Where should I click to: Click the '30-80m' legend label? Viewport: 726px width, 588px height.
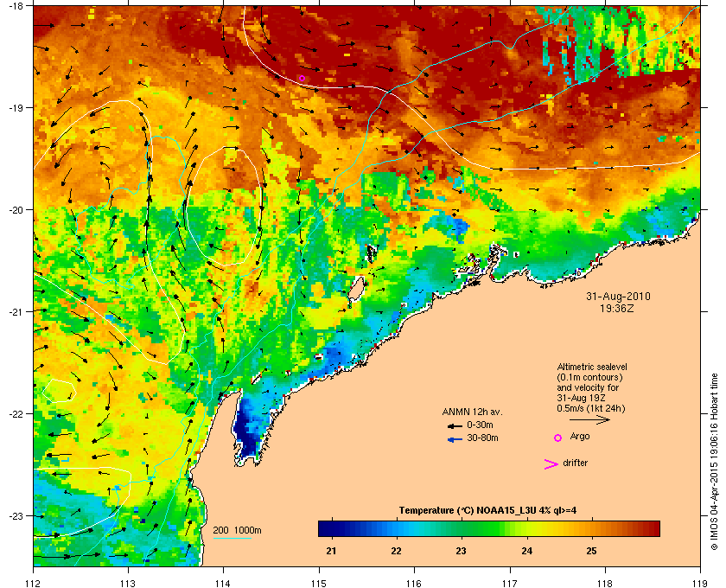coord(482,438)
